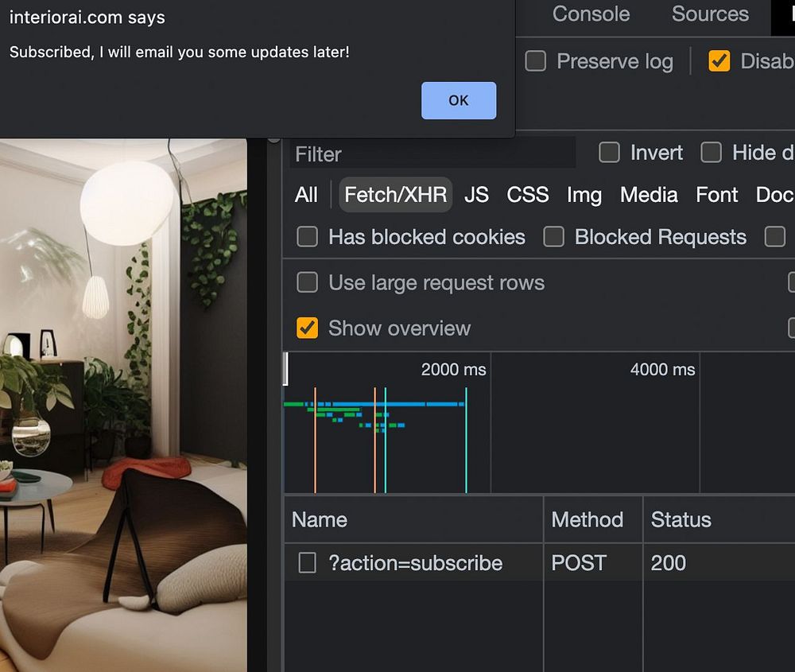Focus the Filter input field

click(x=432, y=153)
